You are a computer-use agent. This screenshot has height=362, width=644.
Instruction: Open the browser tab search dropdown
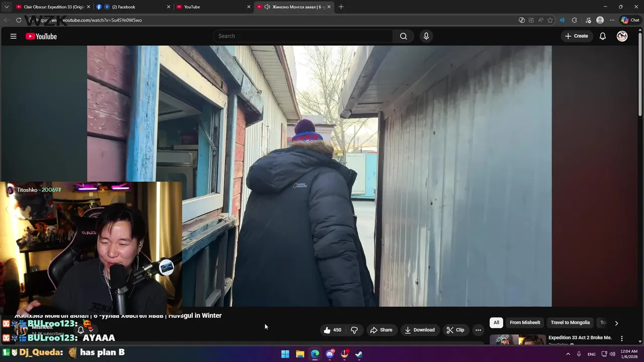coord(7,7)
